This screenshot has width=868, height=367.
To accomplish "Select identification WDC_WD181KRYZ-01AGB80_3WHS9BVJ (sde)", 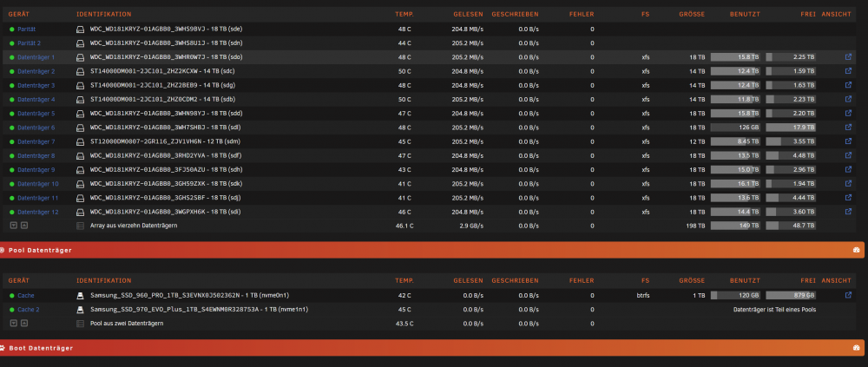I will (166, 29).
